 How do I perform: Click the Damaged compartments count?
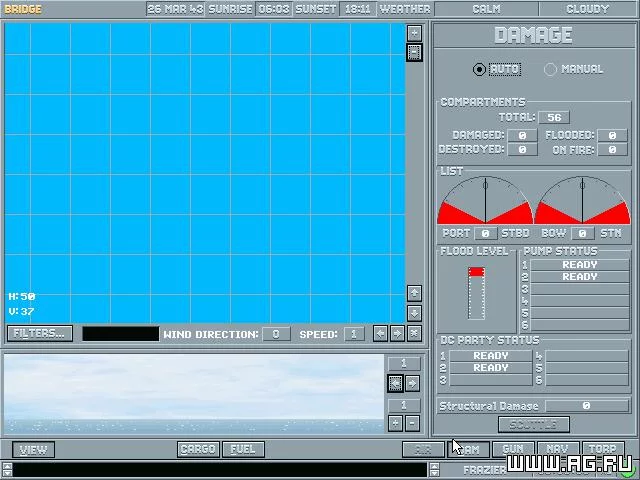(522, 136)
